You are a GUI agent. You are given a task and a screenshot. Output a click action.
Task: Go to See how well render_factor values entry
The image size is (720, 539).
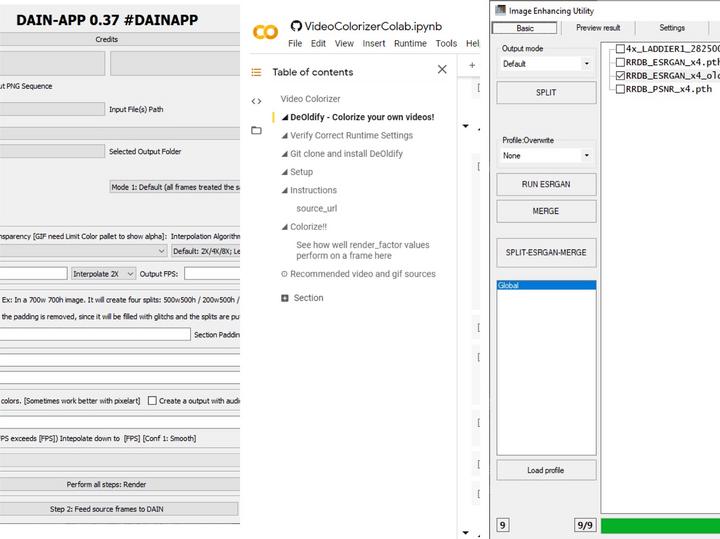pyautogui.click(x=363, y=250)
